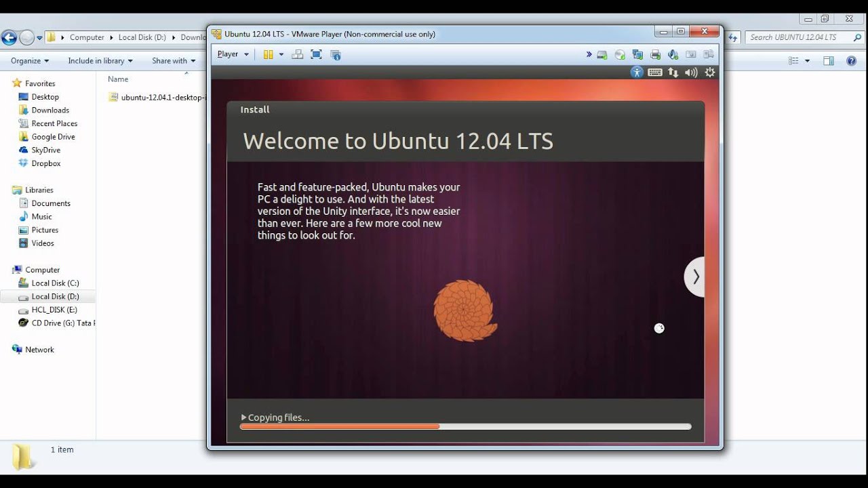Select Computer in the navigation pane
868x488 pixels.
(x=42, y=270)
